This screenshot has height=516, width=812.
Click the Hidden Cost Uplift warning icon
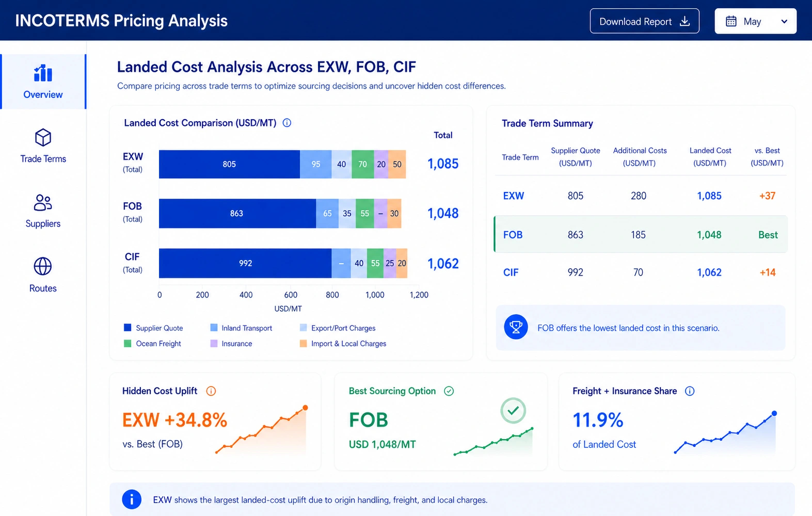point(211,391)
